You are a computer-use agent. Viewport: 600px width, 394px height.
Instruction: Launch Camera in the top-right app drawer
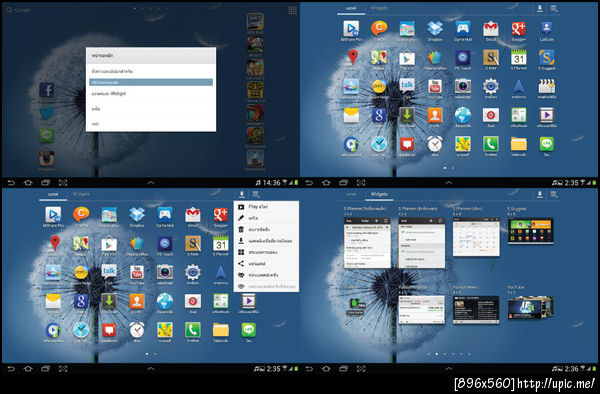pos(463,86)
